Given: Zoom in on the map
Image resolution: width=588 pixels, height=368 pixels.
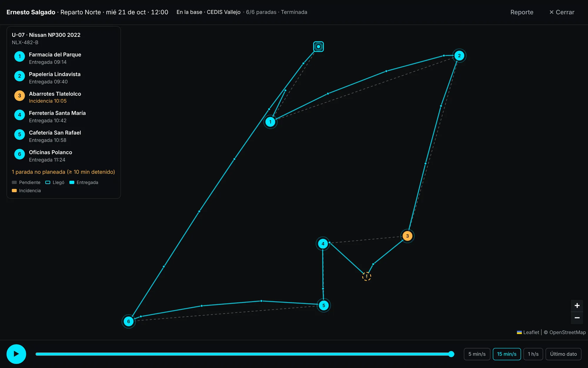Looking at the screenshot, I should click(577, 306).
